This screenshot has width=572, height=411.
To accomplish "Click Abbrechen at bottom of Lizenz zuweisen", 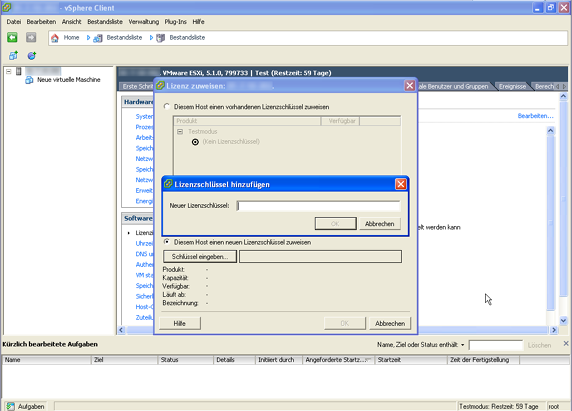I will click(390, 323).
